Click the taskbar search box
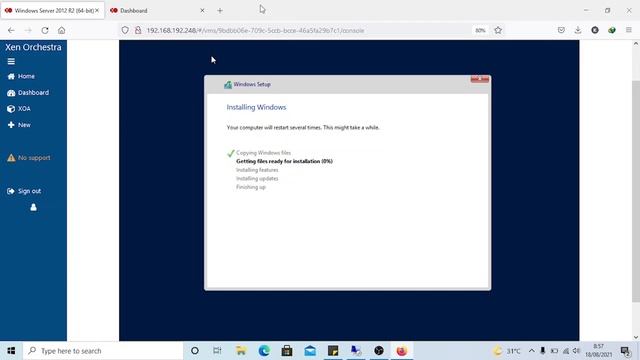This screenshot has width=640, height=360. click(103, 351)
